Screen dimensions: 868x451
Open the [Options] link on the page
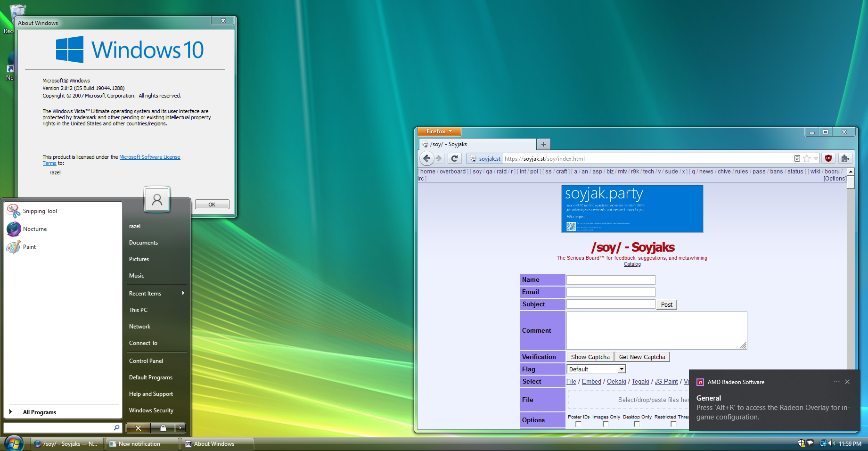coord(835,179)
